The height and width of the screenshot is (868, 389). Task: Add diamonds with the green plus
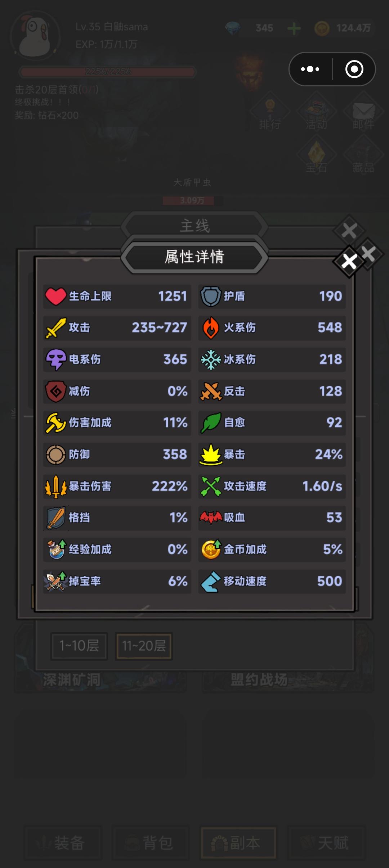point(294,28)
